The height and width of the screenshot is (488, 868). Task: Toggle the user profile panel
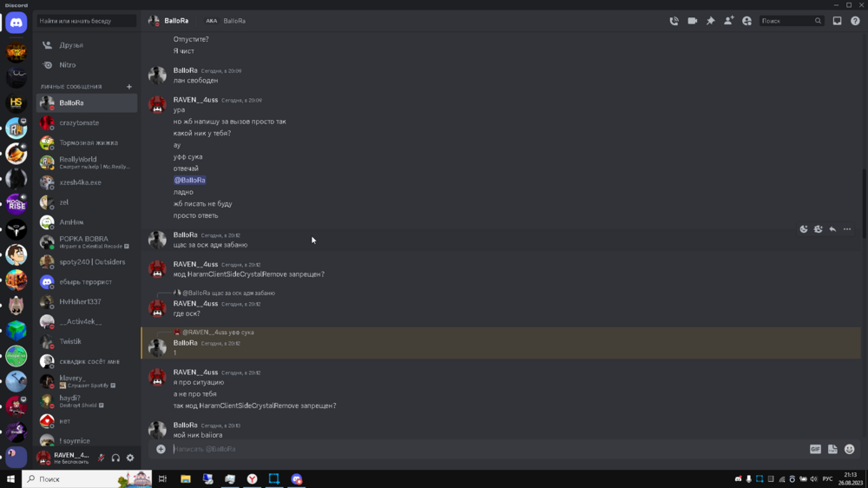coord(746,21)
